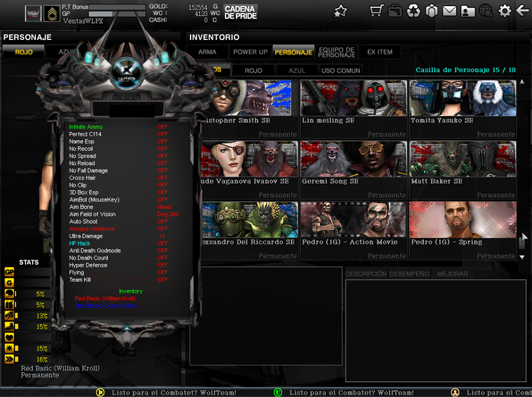Screen dimensions: 532x397
Task: Select Geremi Song SE character card
Action: coord(354,170)
